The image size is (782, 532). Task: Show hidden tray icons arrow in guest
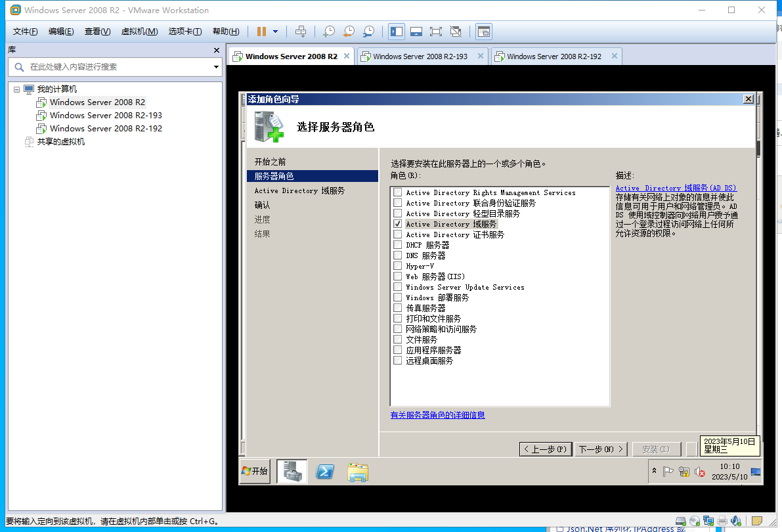click(655, 471)
